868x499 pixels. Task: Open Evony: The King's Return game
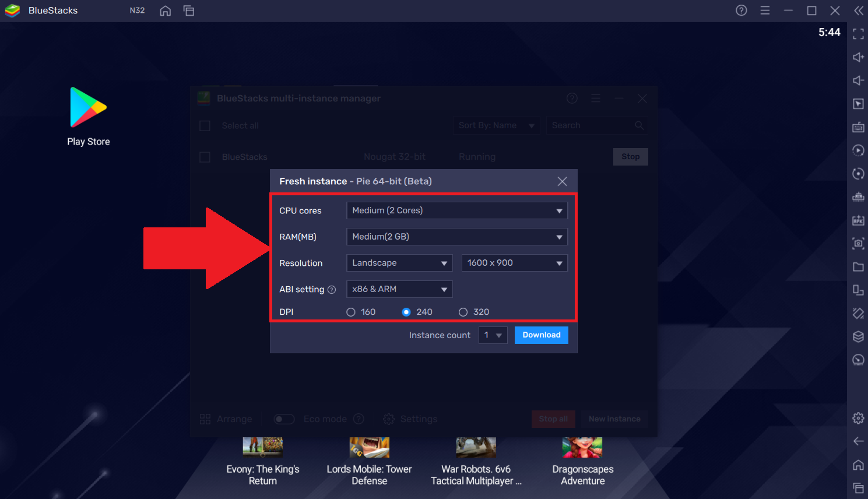coord(263,462)
